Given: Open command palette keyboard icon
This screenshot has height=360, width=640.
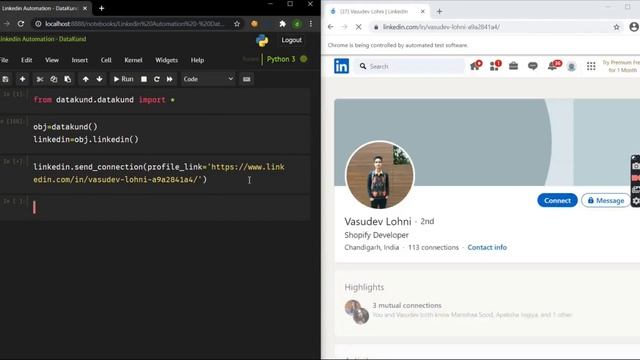Looking at the screenshot, I should [x=247, y=79].
